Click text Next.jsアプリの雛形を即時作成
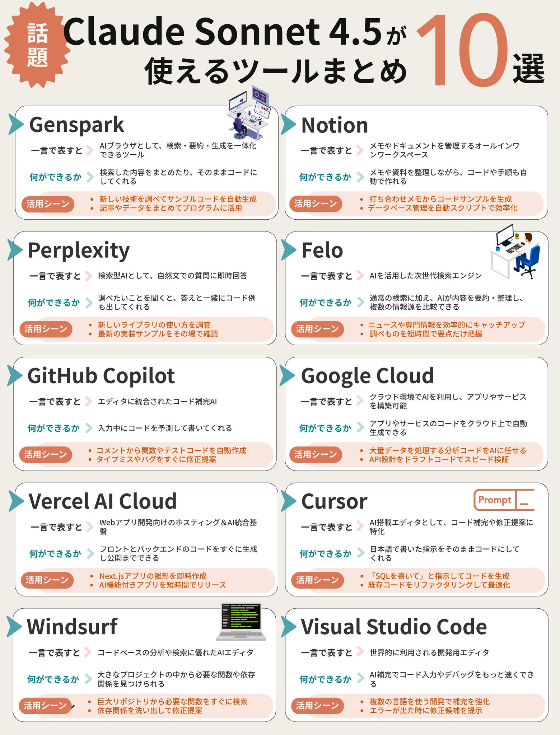Image resolution: width=560 pixels, height=735 pixels. point(153,576)
